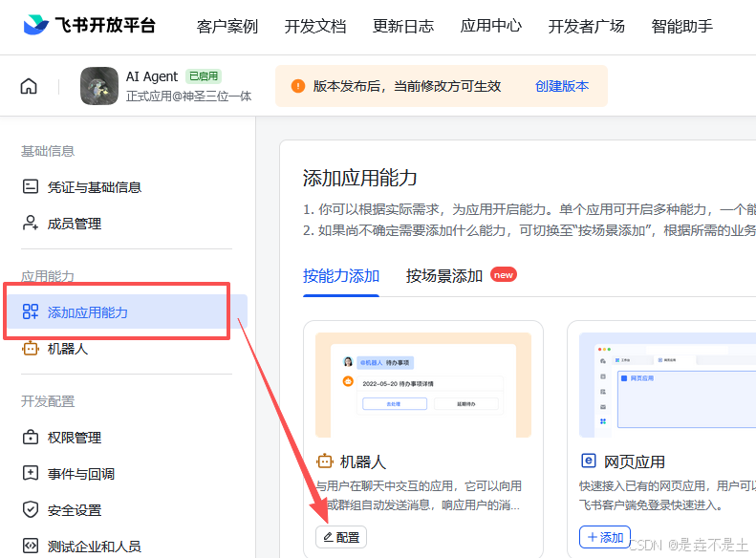The width and height of the screenshot is (756, 558).
Task: Click the 网页应用 card preview image
Action: (667, 384)
